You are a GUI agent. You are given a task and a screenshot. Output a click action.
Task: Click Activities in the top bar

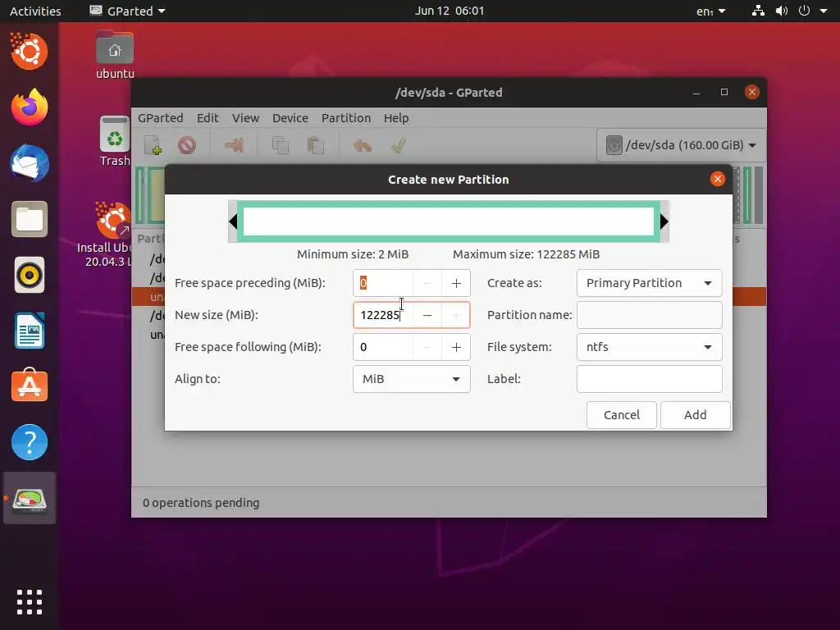(x=35, y=11)
